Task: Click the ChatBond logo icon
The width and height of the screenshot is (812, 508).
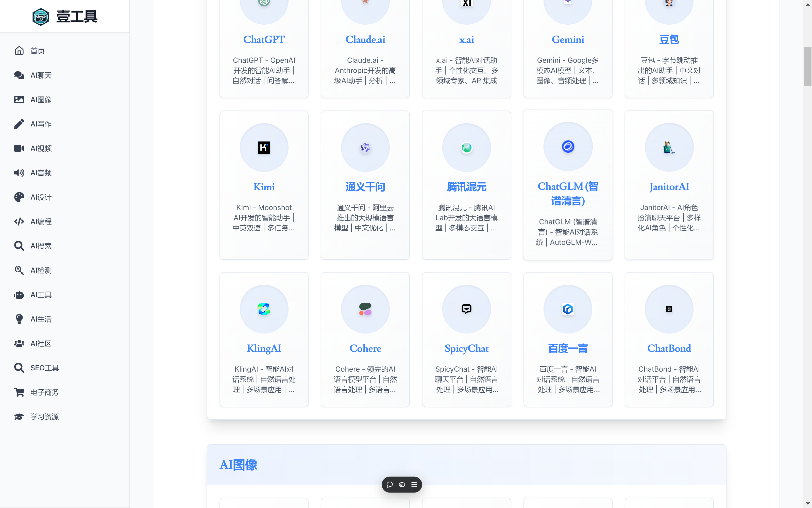Action: (x=669, y=309)
